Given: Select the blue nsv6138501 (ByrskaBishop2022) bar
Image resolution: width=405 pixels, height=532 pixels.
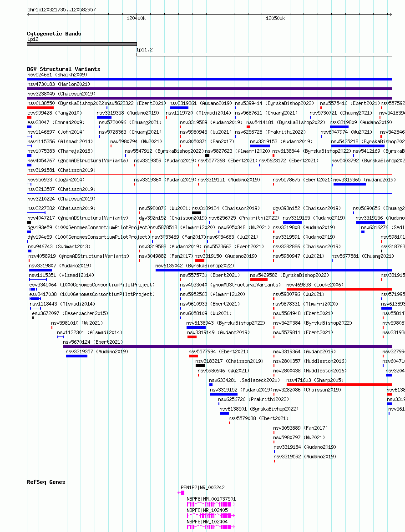Looking at the screenshot, I should (x=224, y=413).
